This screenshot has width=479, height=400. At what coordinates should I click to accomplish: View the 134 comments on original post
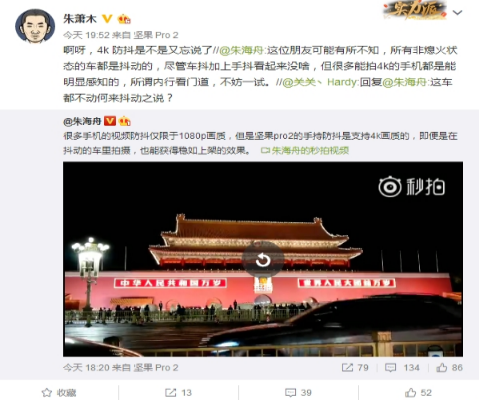point(402,368)
